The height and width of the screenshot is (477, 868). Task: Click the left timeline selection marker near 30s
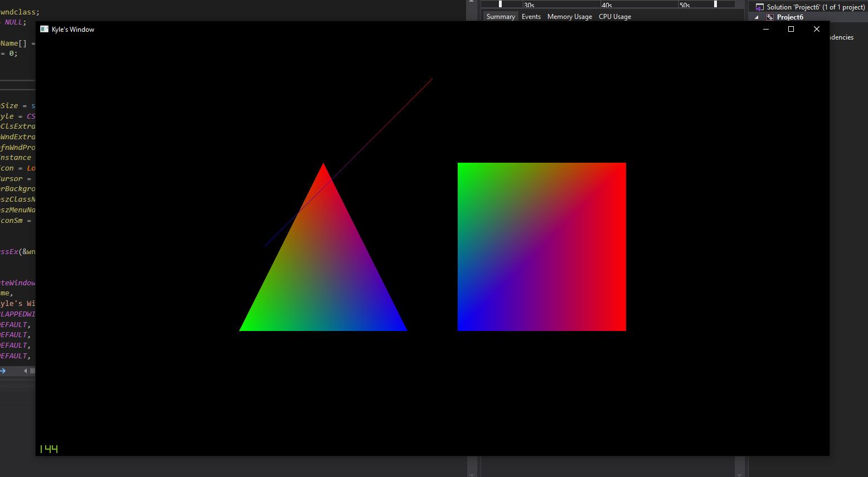click(x=500, y=4)
